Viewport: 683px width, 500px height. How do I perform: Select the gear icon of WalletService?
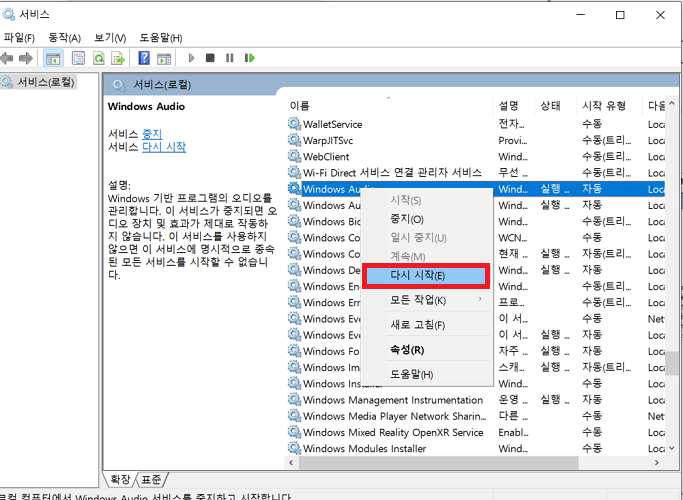click(x=294, y=124)
